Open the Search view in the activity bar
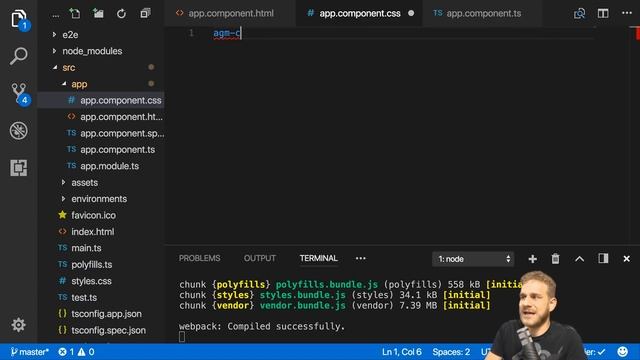This screenshot has width=640, height=360. (19, 56)
